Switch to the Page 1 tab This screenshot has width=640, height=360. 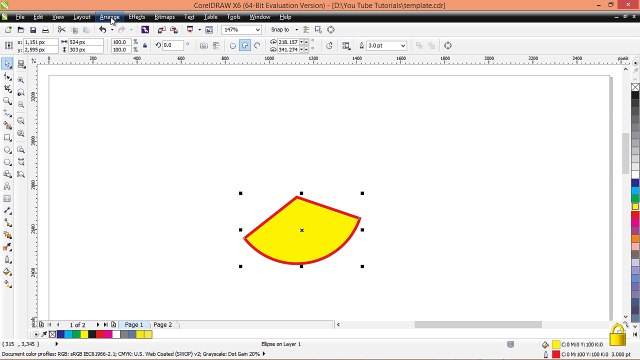134,324
